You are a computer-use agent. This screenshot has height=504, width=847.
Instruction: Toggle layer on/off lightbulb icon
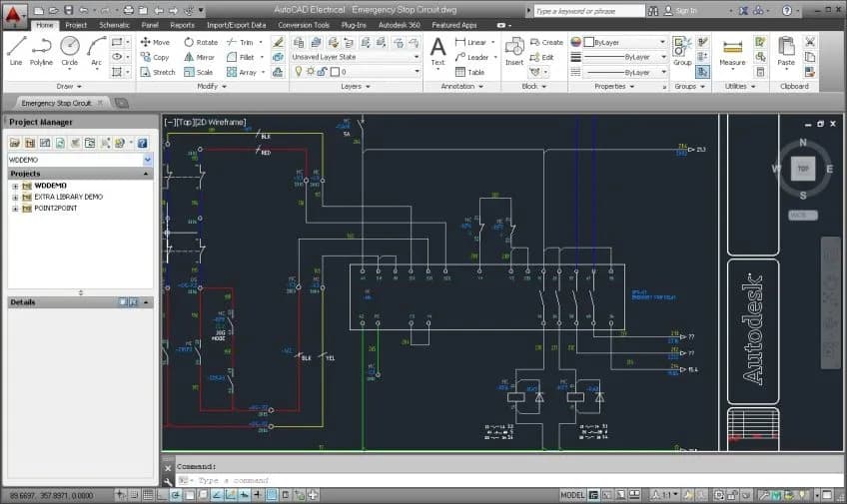point(298,72)
